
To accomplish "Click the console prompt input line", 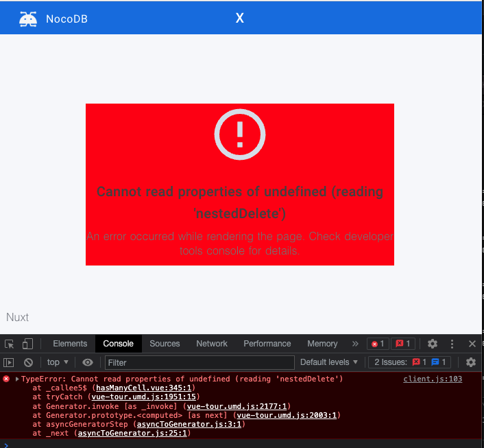I will (x=241, y=445).
